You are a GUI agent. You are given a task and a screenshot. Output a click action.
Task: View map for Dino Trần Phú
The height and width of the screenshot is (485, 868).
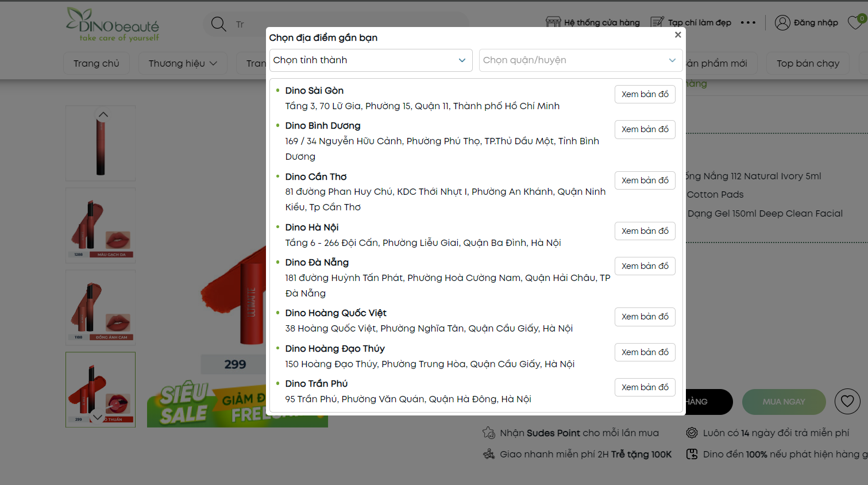tap(645, 387)
